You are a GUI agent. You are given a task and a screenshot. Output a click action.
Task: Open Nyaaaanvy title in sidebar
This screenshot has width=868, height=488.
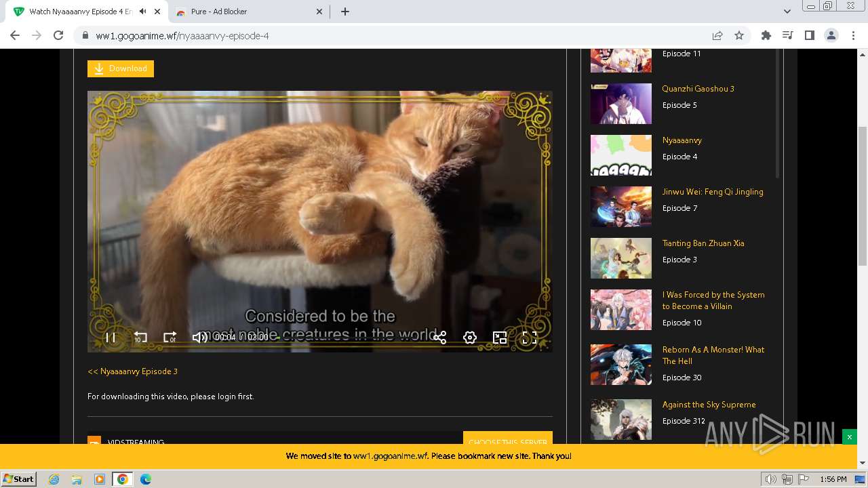[682, 140]
